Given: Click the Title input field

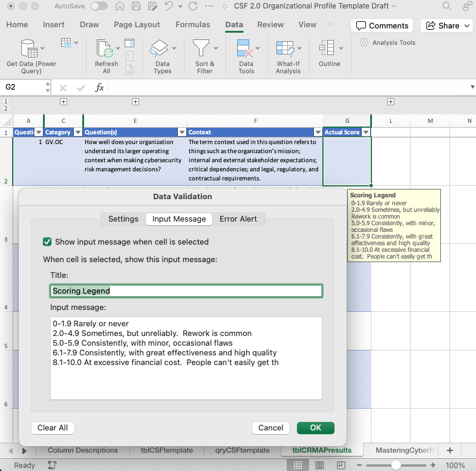Looking at the screenshot, I should coord(186,291).
